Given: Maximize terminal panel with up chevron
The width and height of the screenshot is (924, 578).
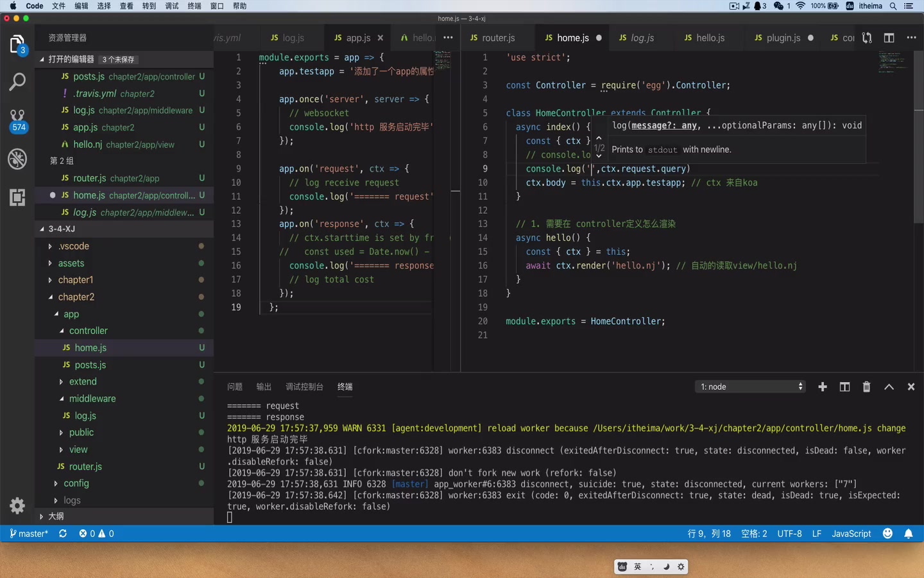Looking at the screenshot, I should click(889, 387).
